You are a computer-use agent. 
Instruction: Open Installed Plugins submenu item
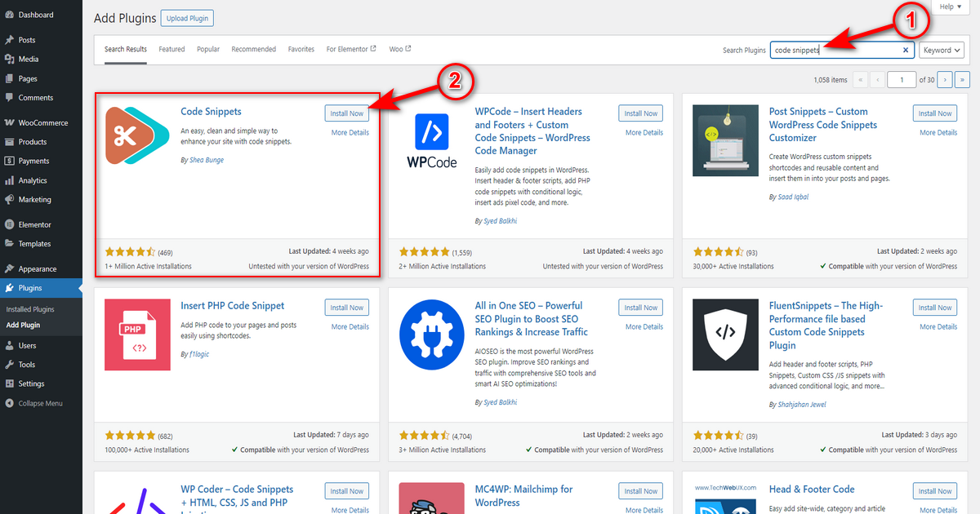30,309
